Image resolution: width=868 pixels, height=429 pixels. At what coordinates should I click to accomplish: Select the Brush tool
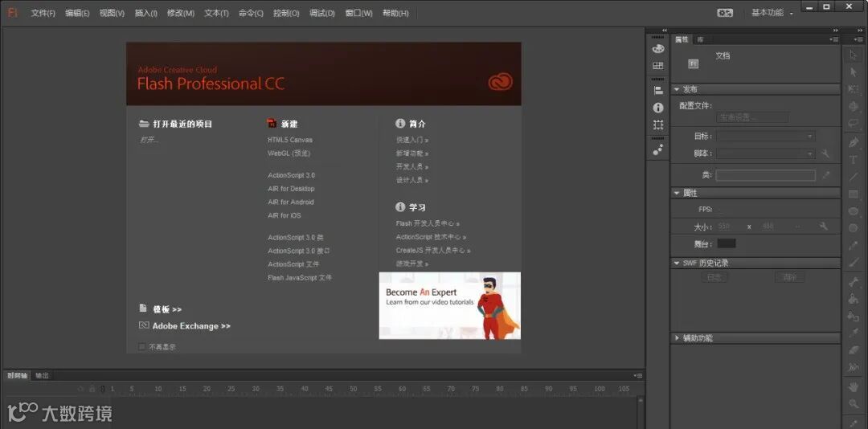point(853,263)
